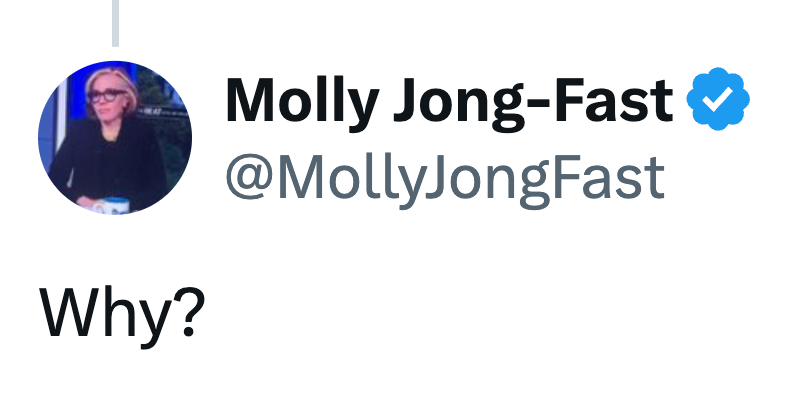Click the tweet text "Why?"
The image size is (802, 400).
click(122, 311)
